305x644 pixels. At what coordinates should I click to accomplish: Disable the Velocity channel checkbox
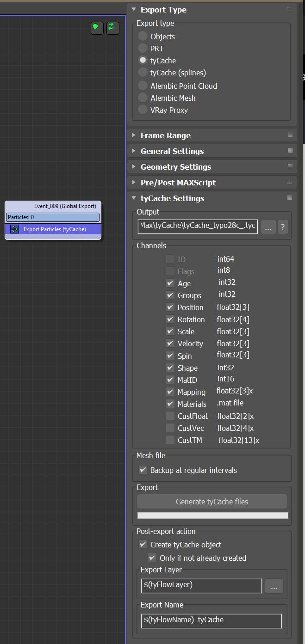click(x=170, y=343)
